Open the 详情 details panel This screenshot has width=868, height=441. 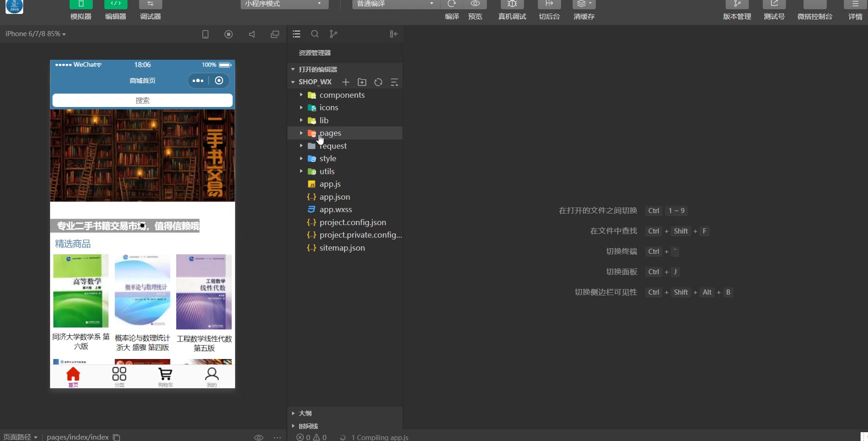coord(855,5)
